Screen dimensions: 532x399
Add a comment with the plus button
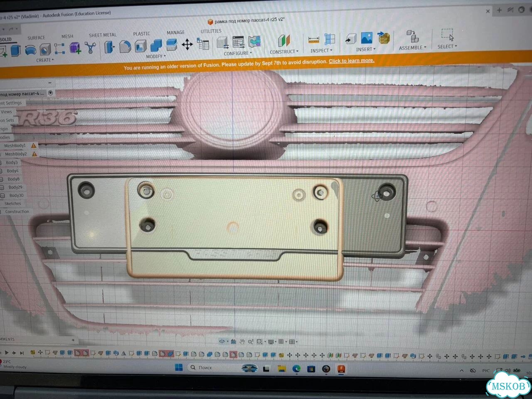pos(73,340)
